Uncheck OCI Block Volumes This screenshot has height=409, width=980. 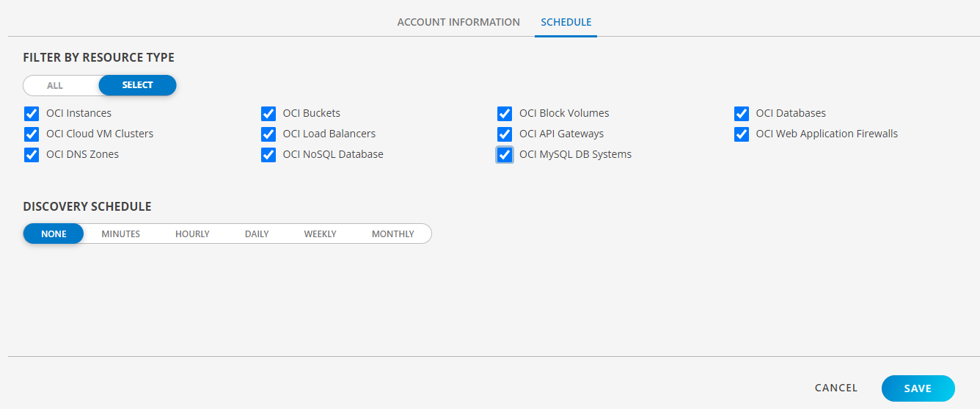[505, 114]
